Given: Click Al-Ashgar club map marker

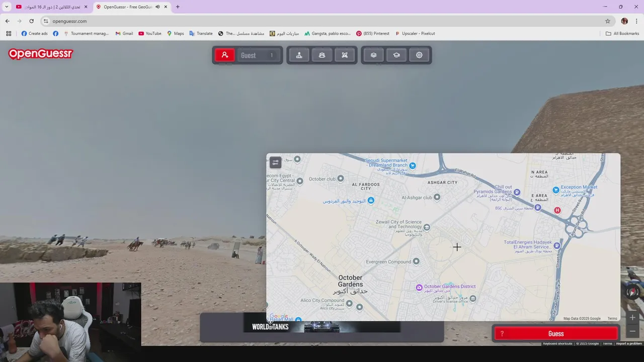Looking at the screenshot, I should pyautogui.click(x=437, y=197).
